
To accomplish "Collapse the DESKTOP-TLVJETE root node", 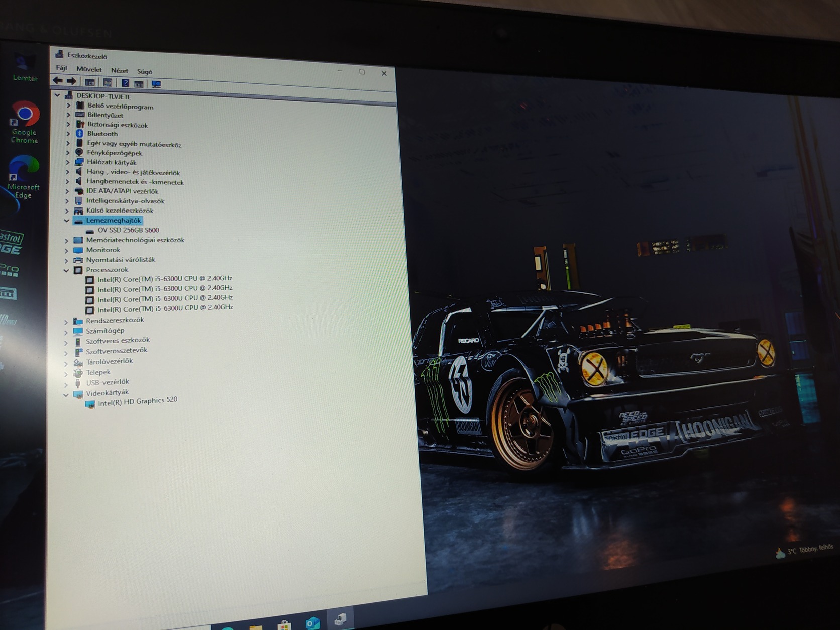I will [57, 95].
